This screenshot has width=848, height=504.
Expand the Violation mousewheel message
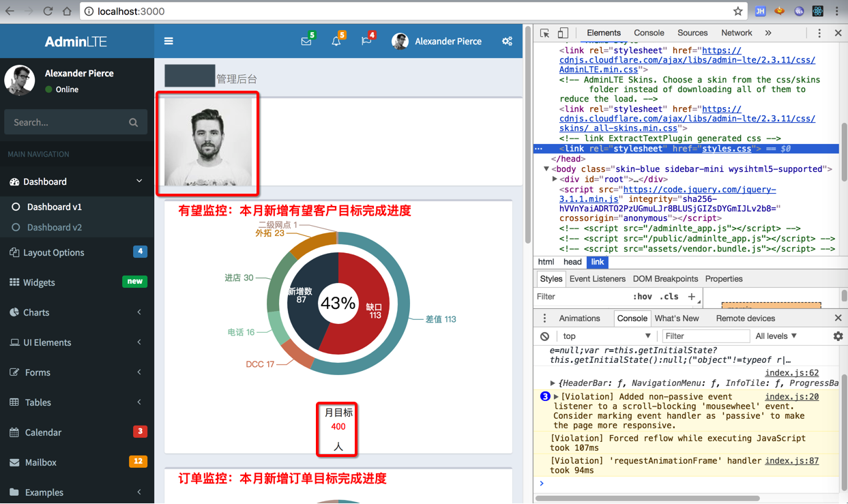556,397
